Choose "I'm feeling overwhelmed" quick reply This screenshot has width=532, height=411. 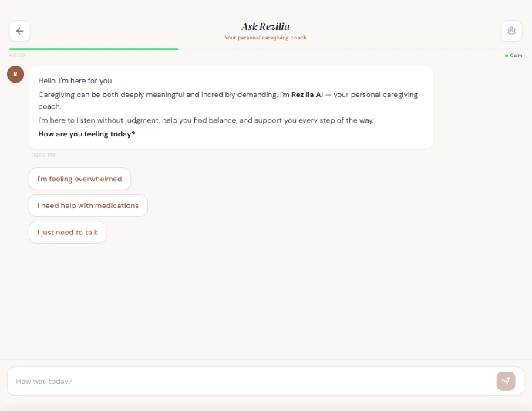[79, 179]
